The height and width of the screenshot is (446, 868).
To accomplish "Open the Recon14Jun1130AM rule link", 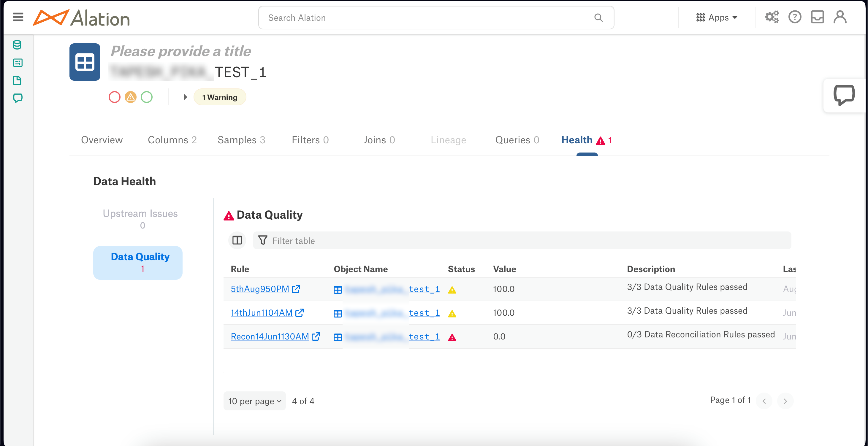I will point(270,336).
